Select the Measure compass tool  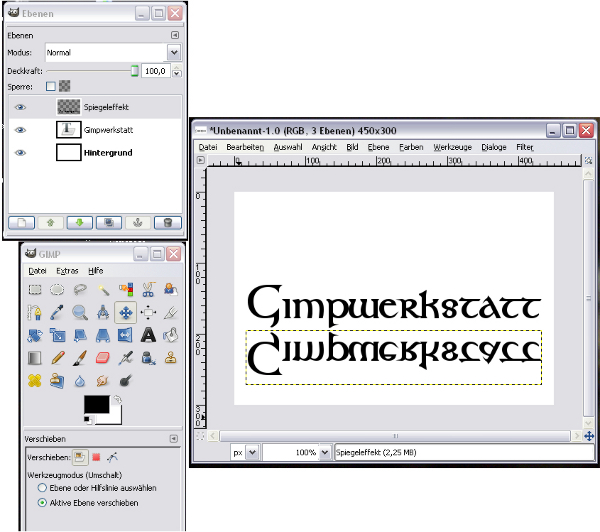(103, 312)
